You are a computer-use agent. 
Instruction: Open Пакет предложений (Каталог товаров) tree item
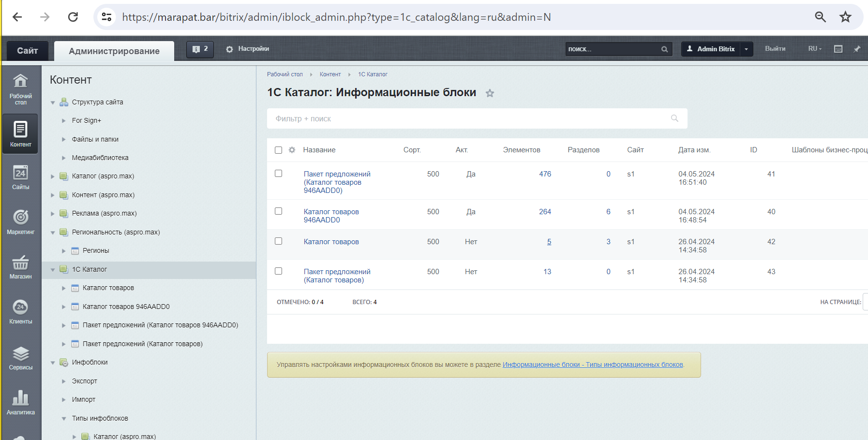point(142,344)
